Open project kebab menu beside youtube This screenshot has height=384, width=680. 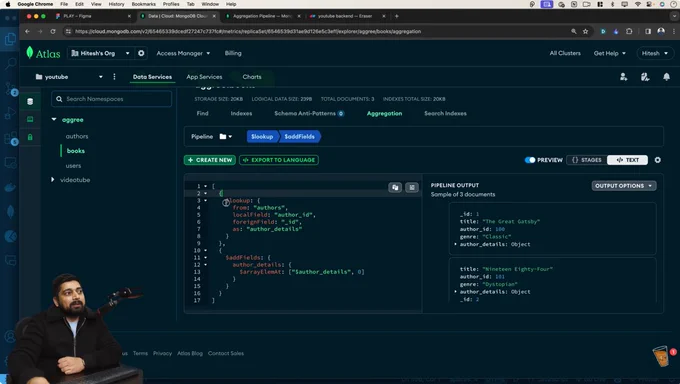[114, 77]
